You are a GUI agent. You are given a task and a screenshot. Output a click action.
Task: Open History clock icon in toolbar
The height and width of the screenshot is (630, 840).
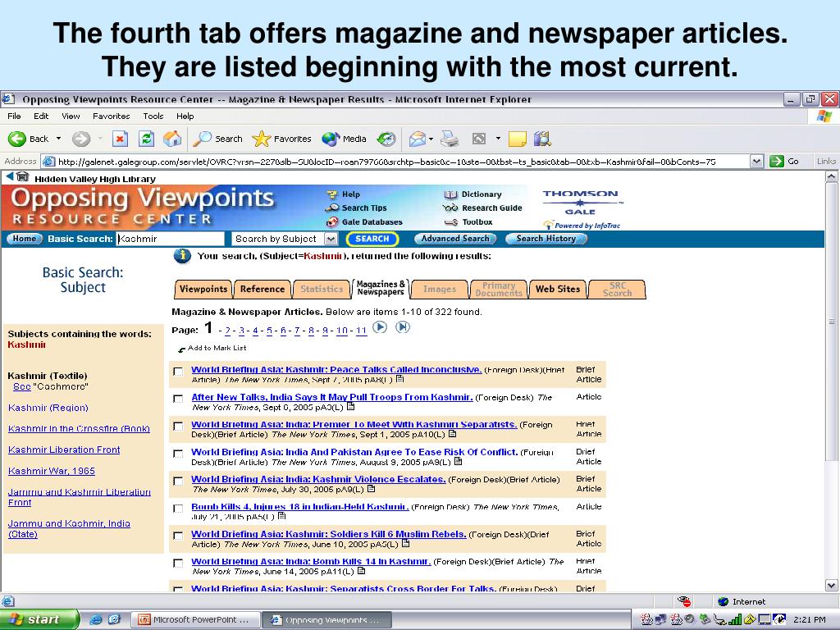click(x=386, y=139)
